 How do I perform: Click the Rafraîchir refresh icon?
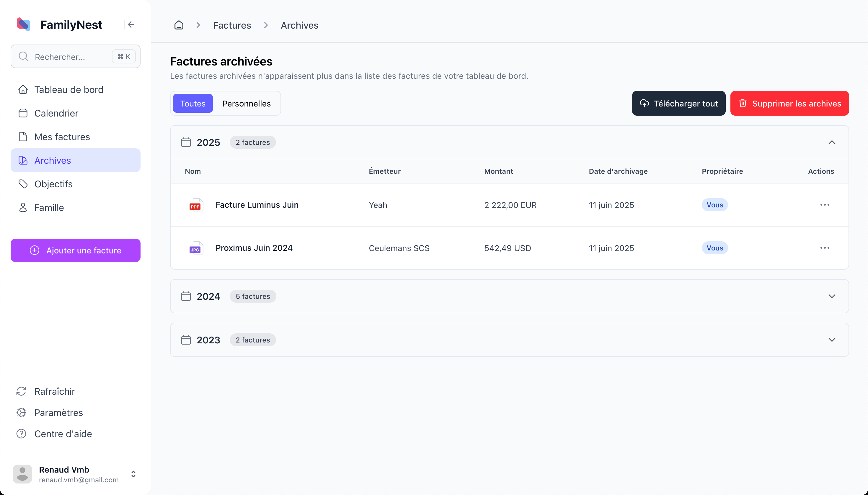(22, 391)
